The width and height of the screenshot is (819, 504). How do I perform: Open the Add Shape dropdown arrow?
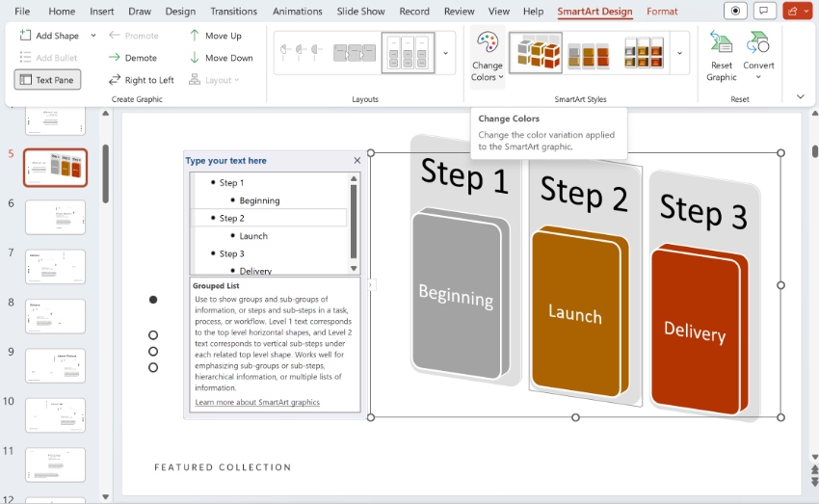click(93, 36)
